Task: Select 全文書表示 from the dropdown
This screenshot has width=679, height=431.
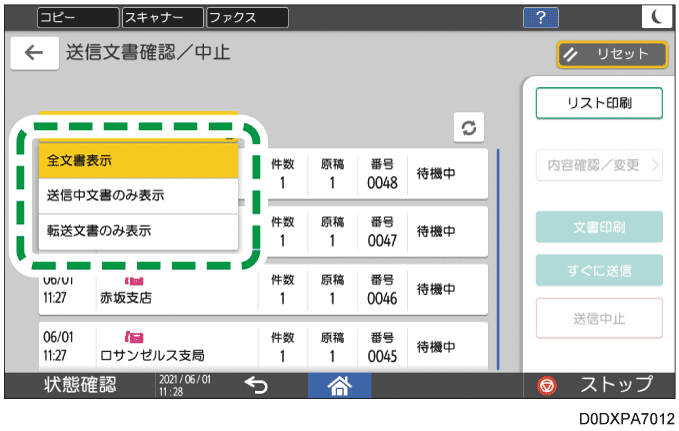Action: pyautogui.click(x=138, y=161)
